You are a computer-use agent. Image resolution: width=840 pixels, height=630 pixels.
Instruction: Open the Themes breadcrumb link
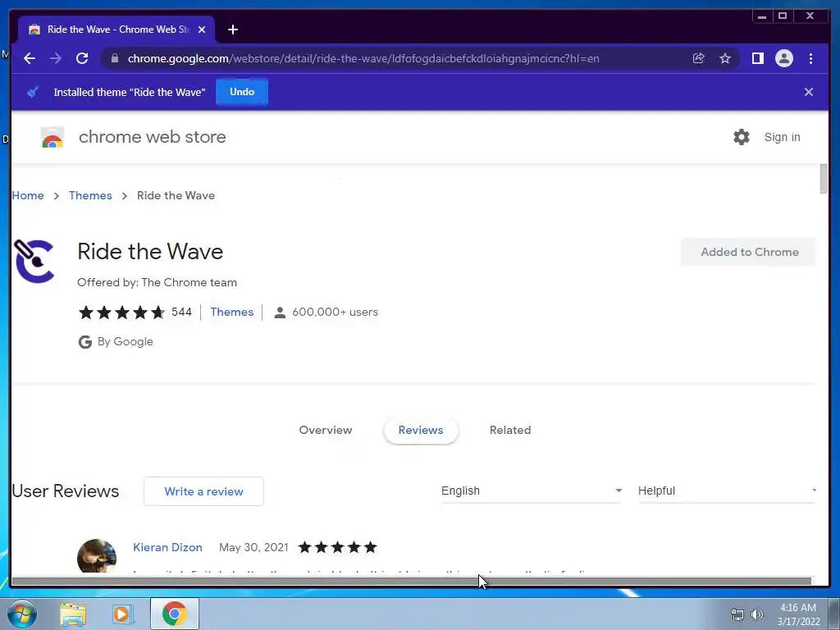point(90,195)
